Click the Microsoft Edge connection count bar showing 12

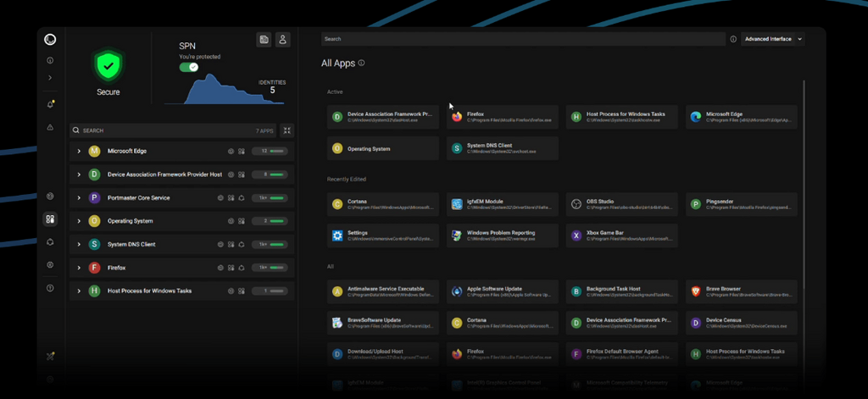point(270,151)
